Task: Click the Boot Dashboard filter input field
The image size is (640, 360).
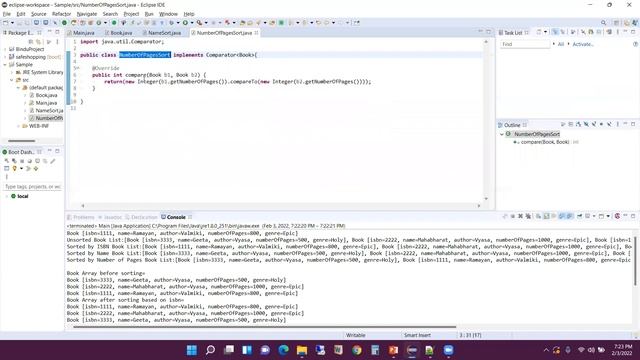Action: (x=33, y=187)
